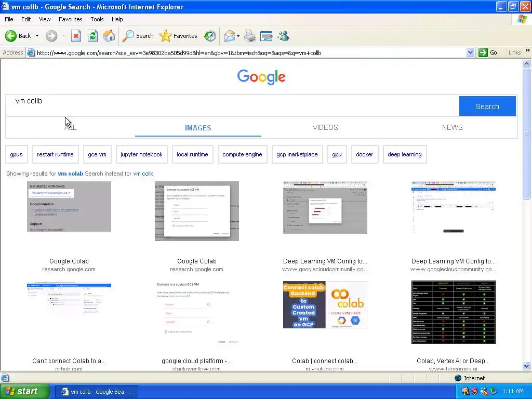Open the Edit menu
This screenshot has width=532, height=399.
26,19
